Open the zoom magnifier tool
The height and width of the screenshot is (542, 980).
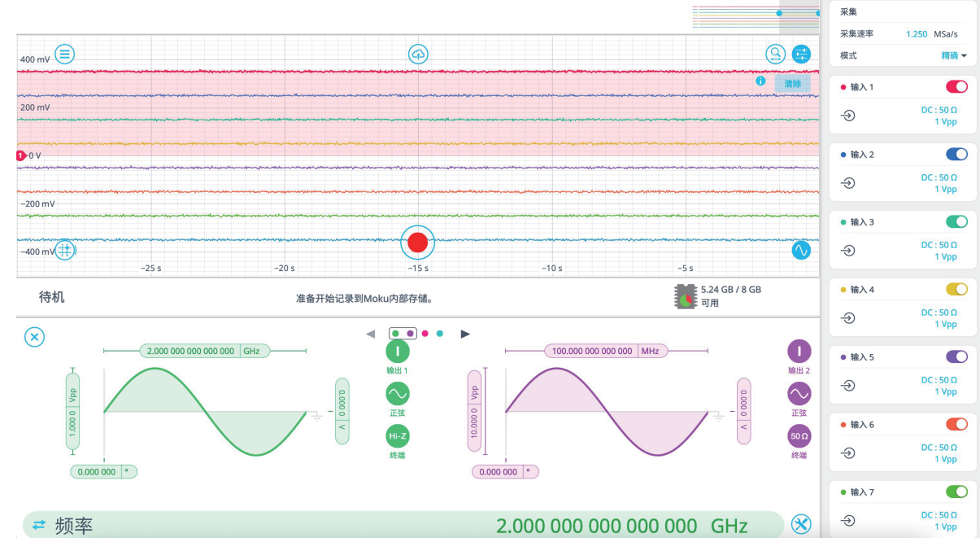[x=776, y=55]
